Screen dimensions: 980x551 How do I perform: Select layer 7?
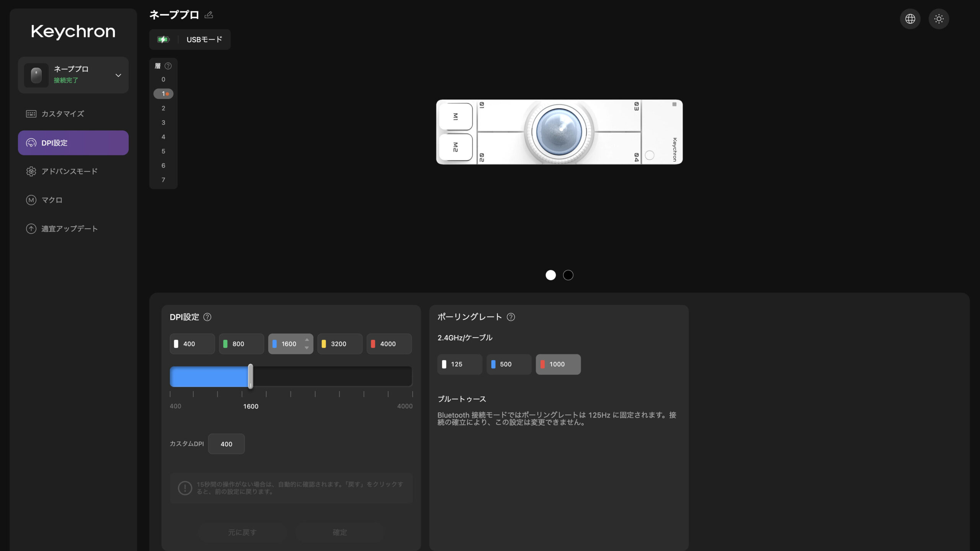pyautogui.click(x=163, y=180)
